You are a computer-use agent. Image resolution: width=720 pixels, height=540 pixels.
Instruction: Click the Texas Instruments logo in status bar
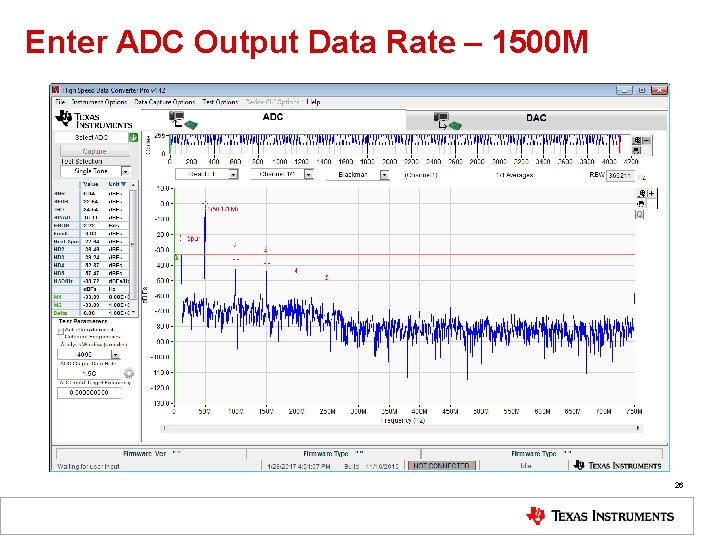click(618, 466)
